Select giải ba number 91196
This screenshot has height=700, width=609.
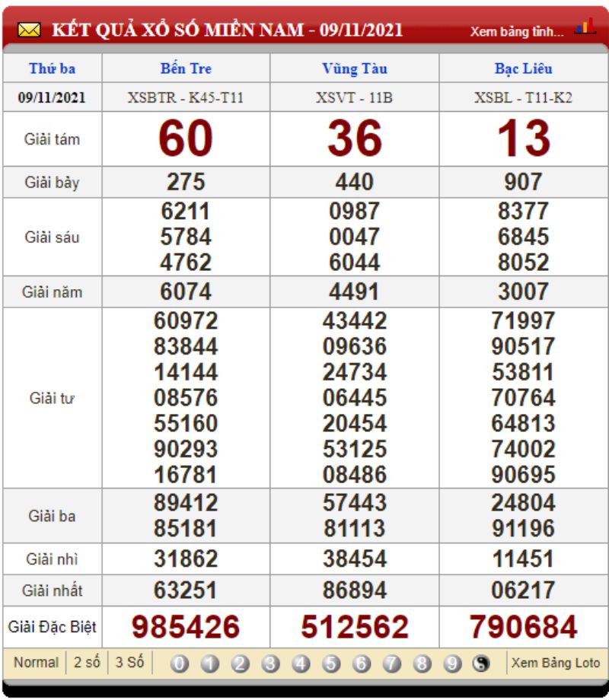[523, 528]
